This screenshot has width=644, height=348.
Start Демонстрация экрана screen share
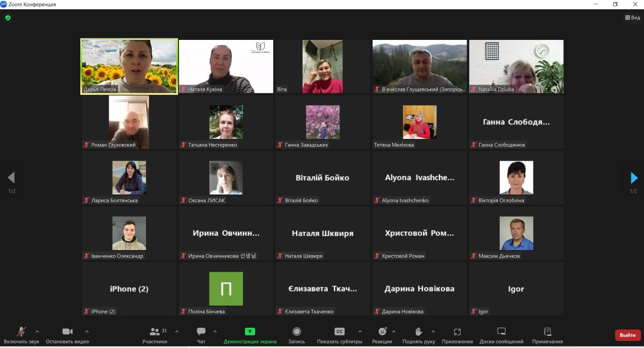coord(250,334)
